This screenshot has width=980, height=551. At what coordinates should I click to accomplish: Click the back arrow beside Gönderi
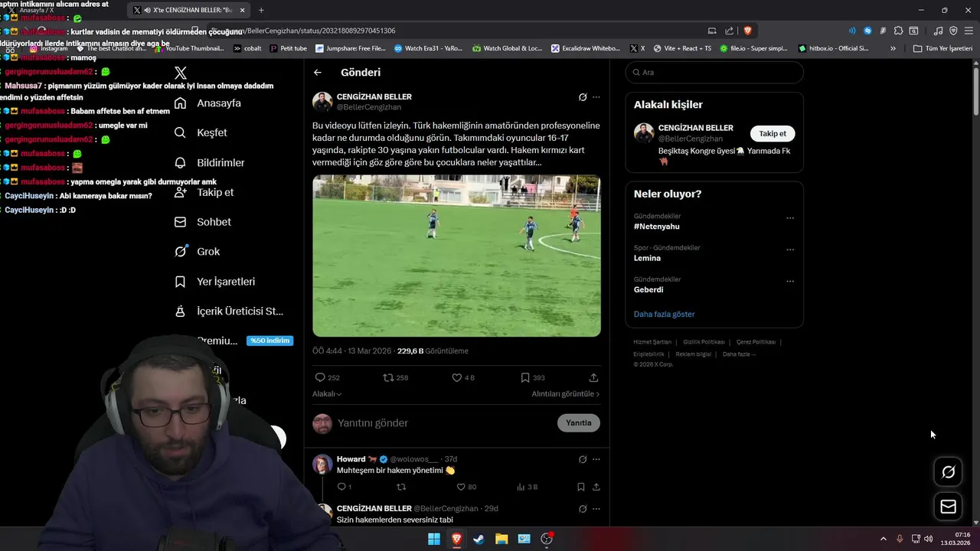click(x=318, y=73)
